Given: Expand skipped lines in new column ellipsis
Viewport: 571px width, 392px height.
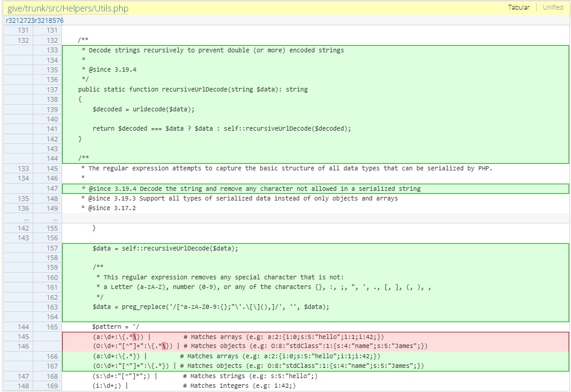Looking at the screenshot, I should (52, 219).
